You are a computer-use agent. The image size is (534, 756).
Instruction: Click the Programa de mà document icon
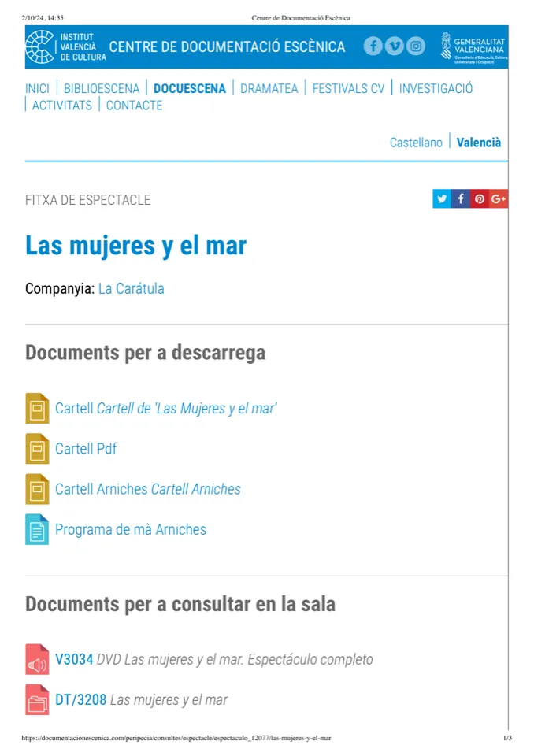[37, 529]
